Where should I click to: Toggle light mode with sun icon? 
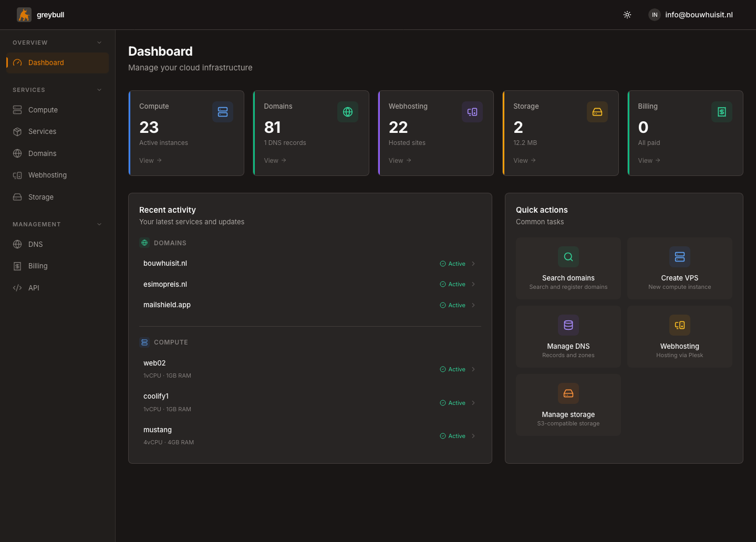pyautogui.click(x=627, y=15)
